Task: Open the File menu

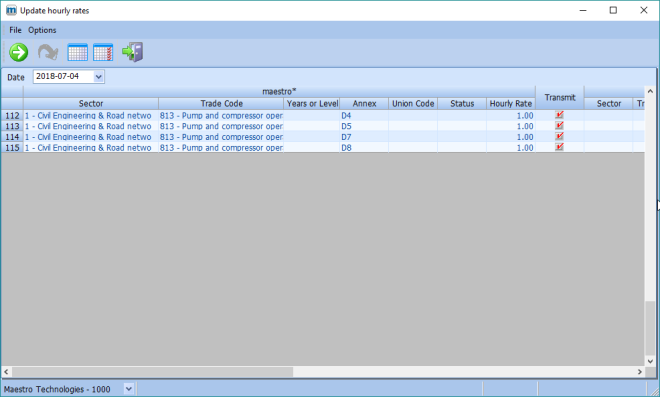Action: [15, 30]
